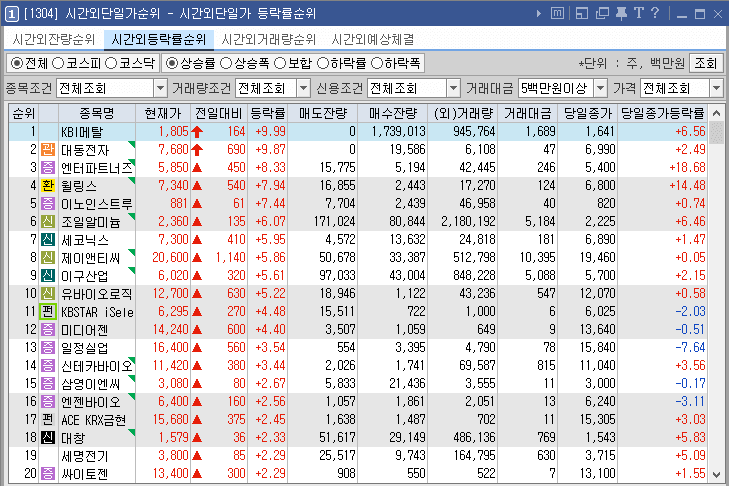
Task: Click the green-bordered 펀 badge beside KBSTAR iSele
Action: (x=48, y=312)
